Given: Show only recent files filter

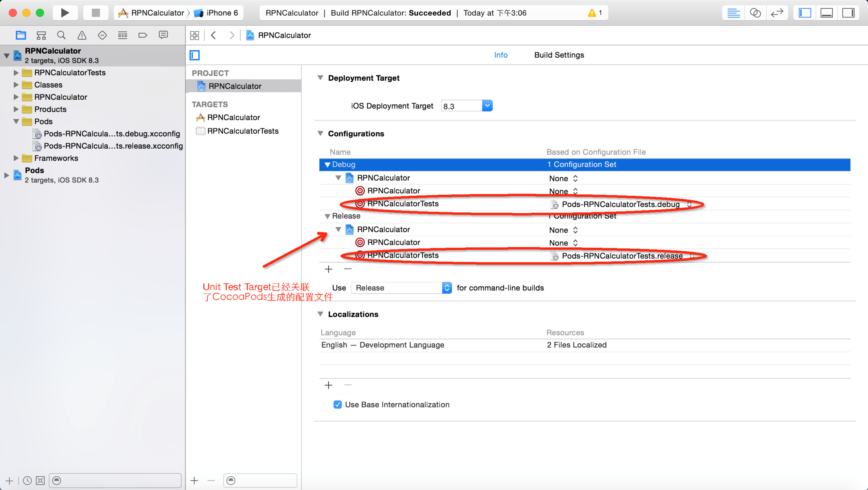Looking at the screenshot, I should (27, 480).
